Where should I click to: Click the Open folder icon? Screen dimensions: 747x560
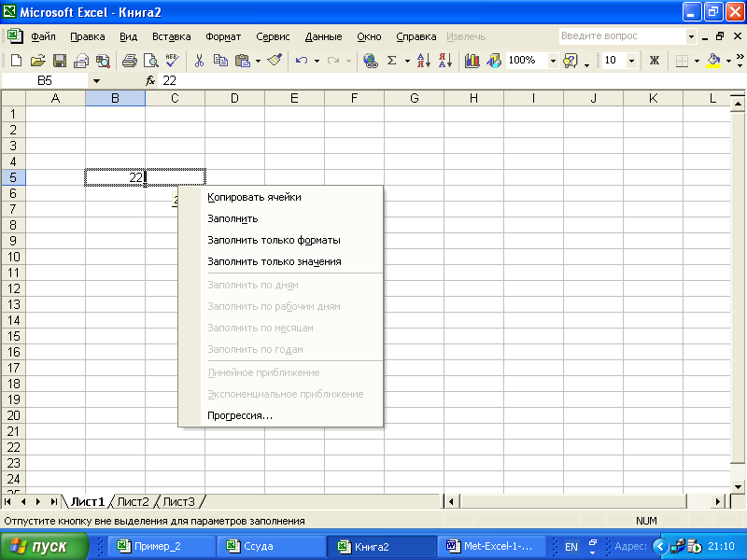pyautogui.click(x=37, y=61)
